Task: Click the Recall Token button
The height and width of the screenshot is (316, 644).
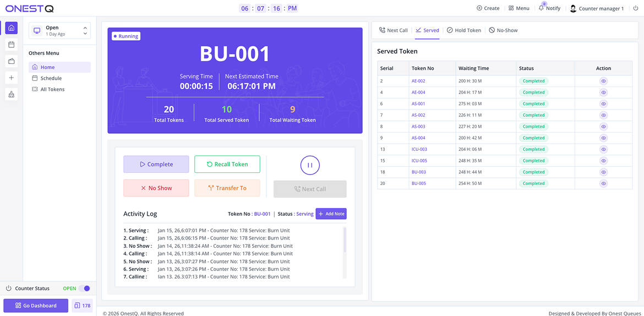Action: pyautogui.click(x=227, y=164)
